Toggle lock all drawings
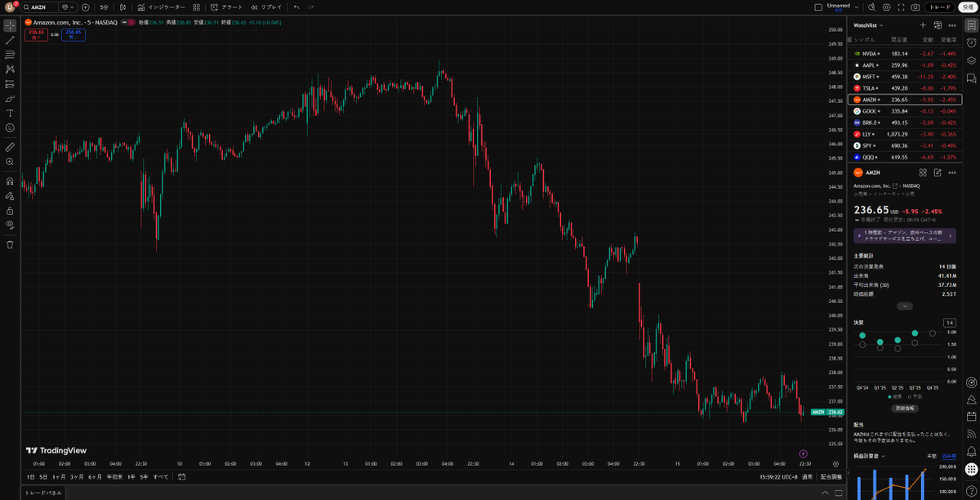 10,211
